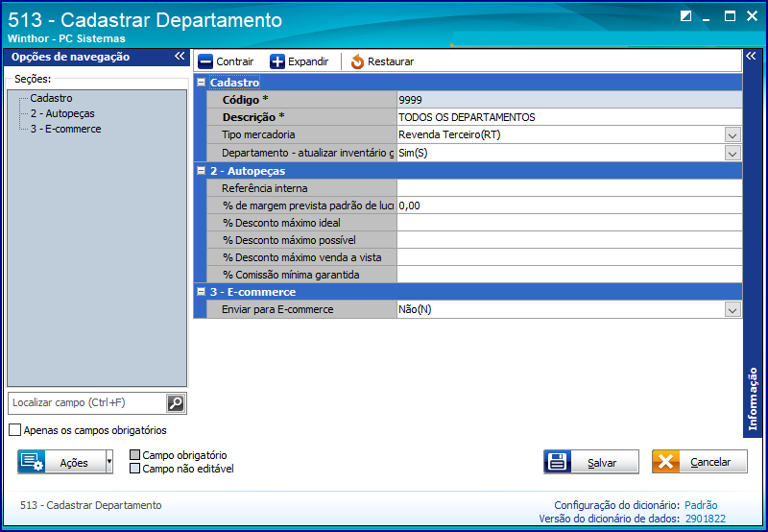Click the Informação vertical side tab
This screenshot has width=768, height=532.
tap(753, 399)
